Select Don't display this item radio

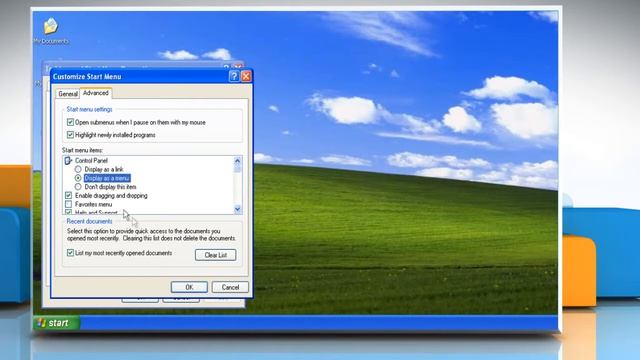click(78, 187)
